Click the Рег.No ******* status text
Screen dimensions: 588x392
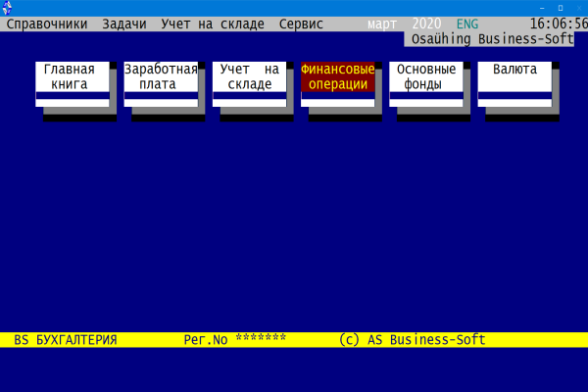click(x=235, y=340)
